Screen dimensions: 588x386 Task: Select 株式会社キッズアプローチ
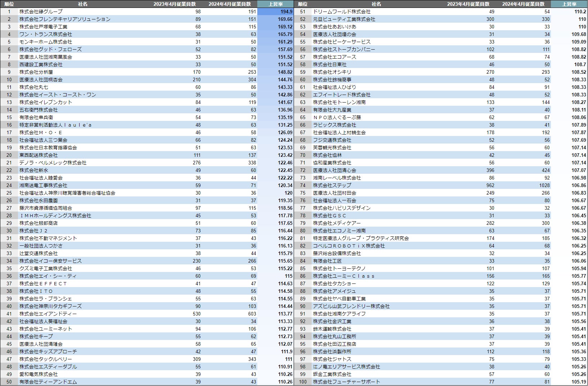(x=48, y=351)
